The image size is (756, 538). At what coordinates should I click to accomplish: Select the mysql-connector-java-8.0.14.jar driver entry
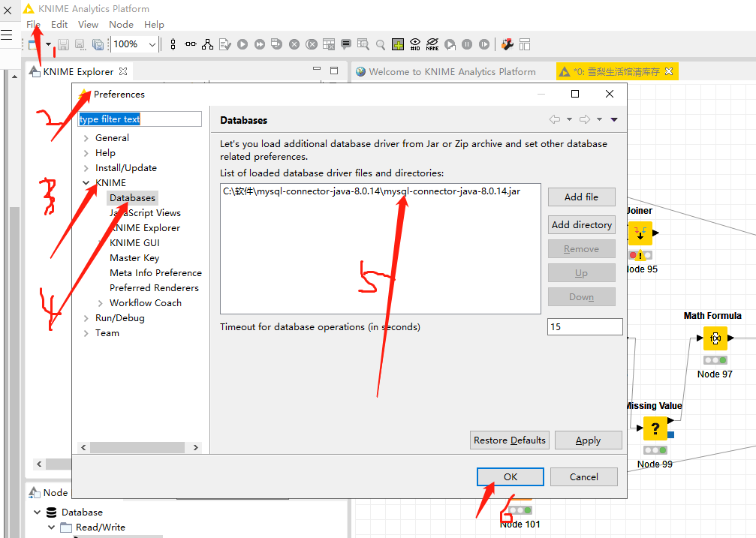point(372,191)
